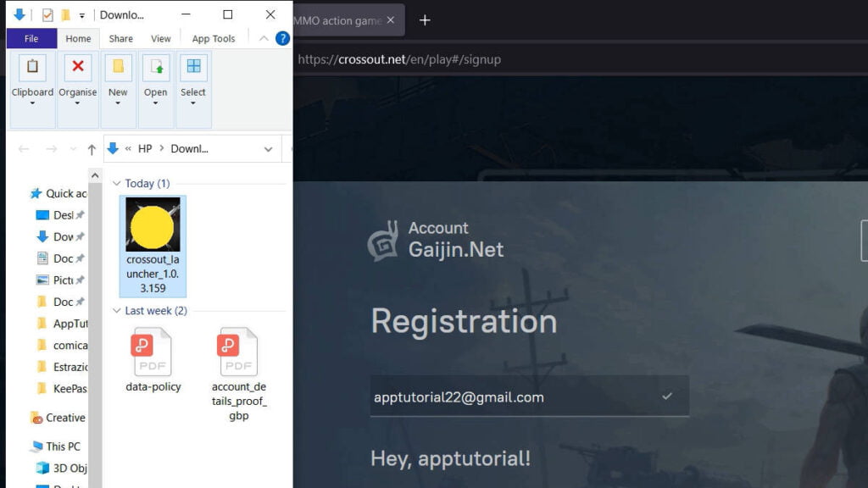Collapse the Today file group
Image resolution: width=868 pixels, height=488 pixels.
(117, 184)
